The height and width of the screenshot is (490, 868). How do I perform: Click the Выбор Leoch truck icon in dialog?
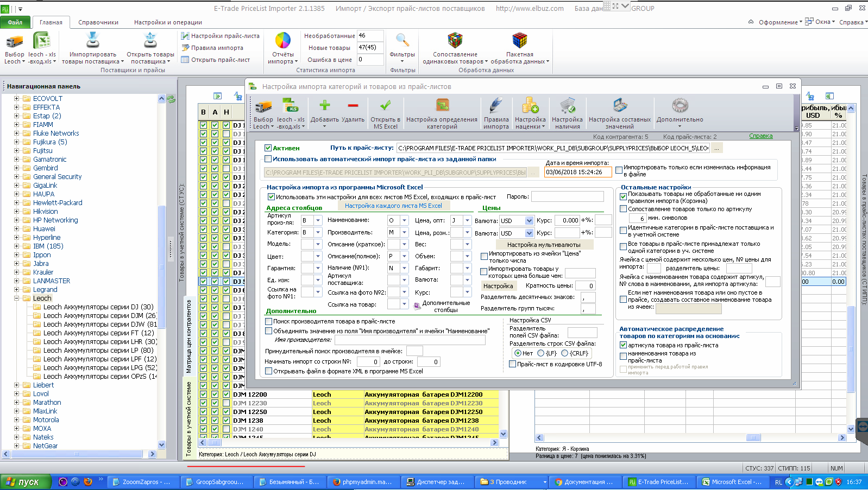pos(263,106)
